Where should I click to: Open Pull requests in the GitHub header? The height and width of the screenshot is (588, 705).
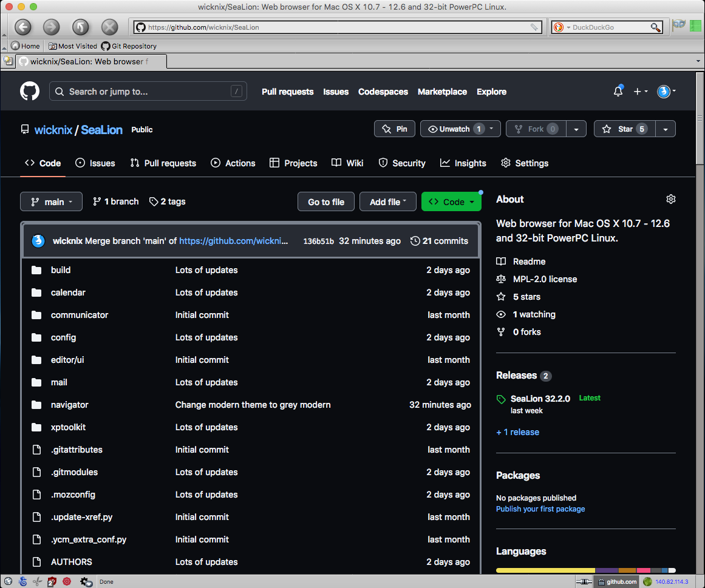(287, 92)
